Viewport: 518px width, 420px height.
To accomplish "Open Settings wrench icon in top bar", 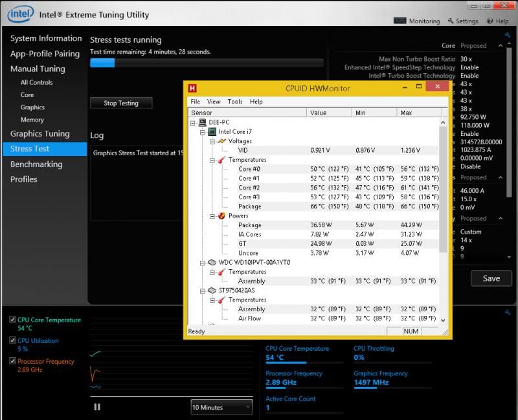I will [x=451, y=21].
